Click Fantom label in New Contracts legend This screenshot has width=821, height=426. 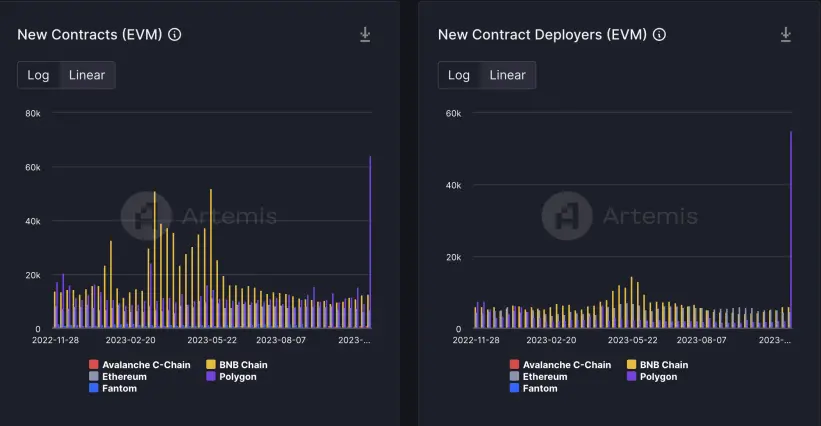[x=119, y=388]
